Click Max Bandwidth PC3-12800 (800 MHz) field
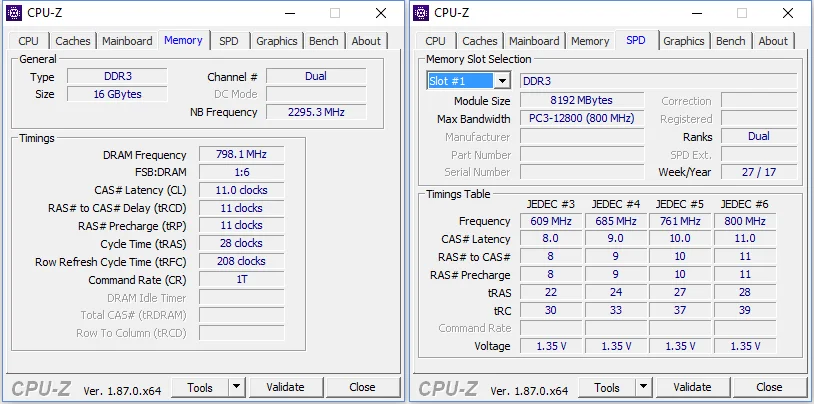This screenshot has height=404, width=814. [x=582, y=118]
